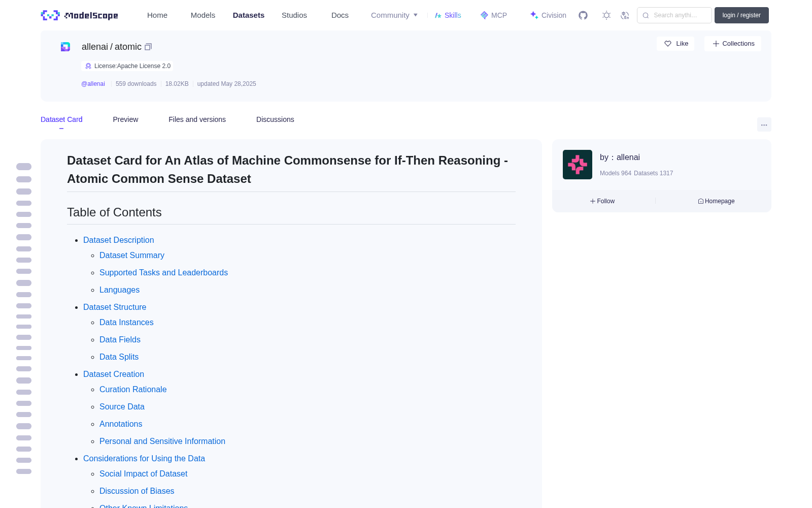Image resolution: width=812 pixels, height=508 pixels.
Task: Switch to the Discussions tab
Action: click(x=275, y=119)
